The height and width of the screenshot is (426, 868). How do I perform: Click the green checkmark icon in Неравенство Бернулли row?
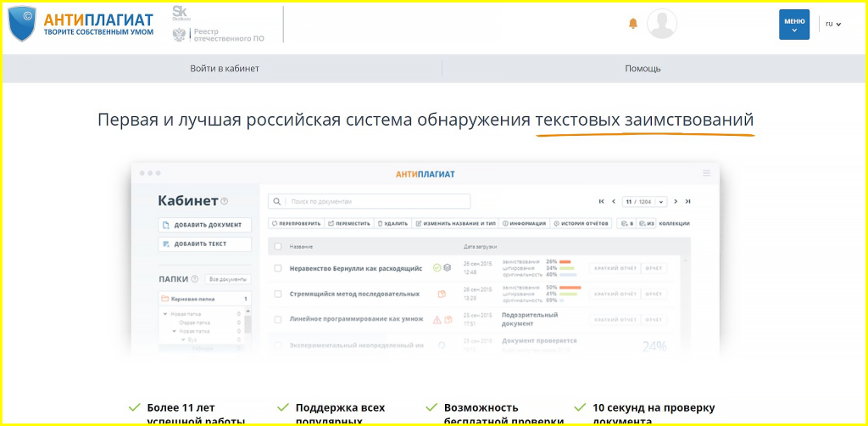(437, 267)
